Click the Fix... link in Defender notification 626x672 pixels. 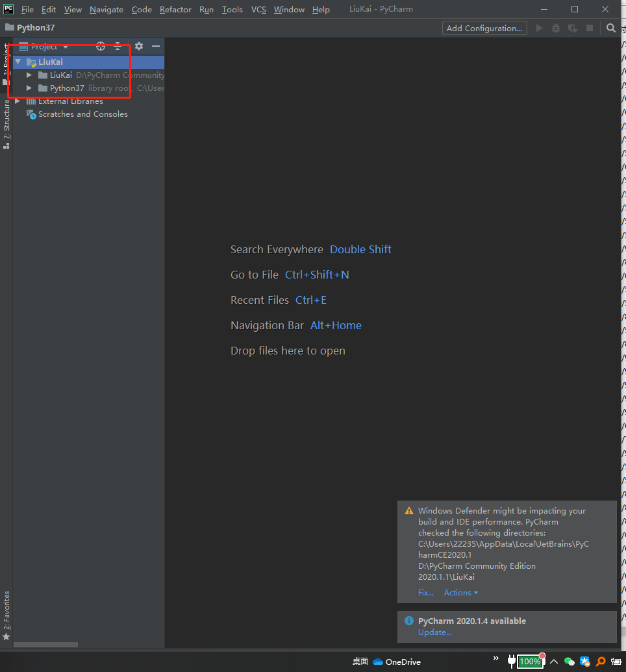tap(426, 593)
